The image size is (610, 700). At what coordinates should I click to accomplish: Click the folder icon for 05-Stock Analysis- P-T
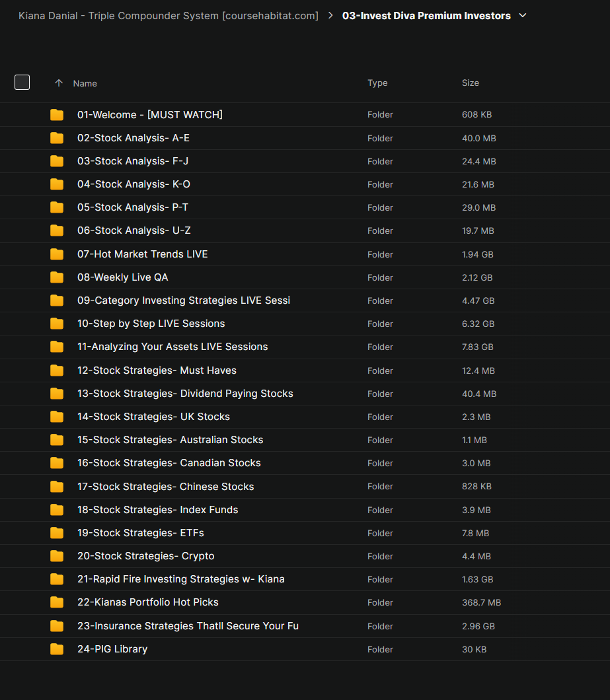tap(57, 207)
